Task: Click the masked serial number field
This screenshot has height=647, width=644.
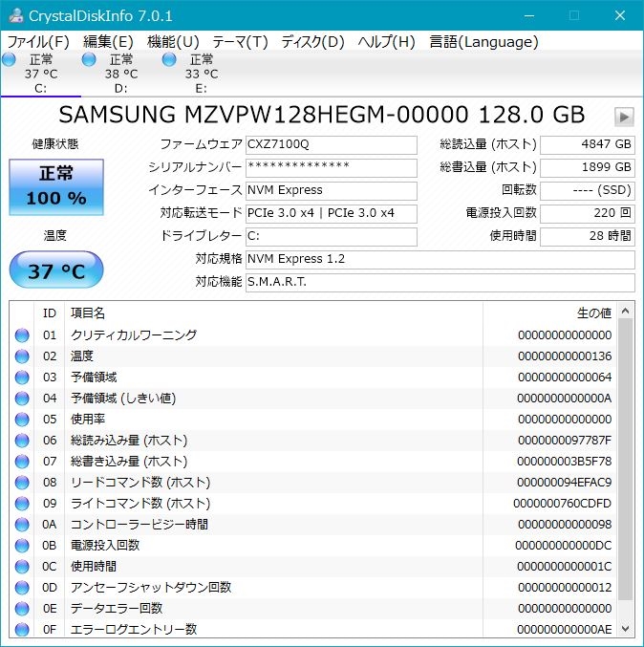Action: [x=332, y=168]
